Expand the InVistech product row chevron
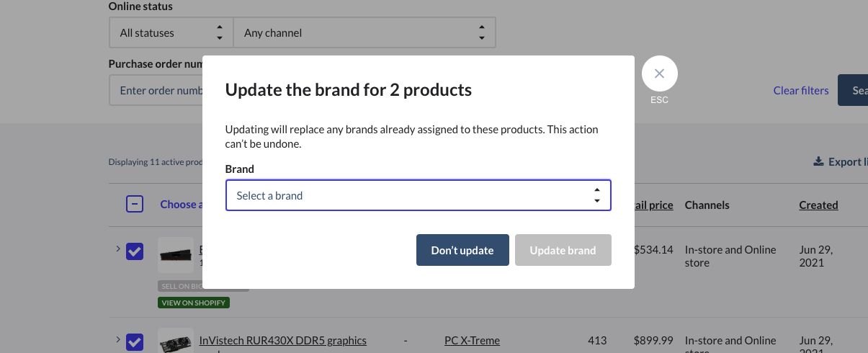The image size is (868, 353). (x=117, y=339)
